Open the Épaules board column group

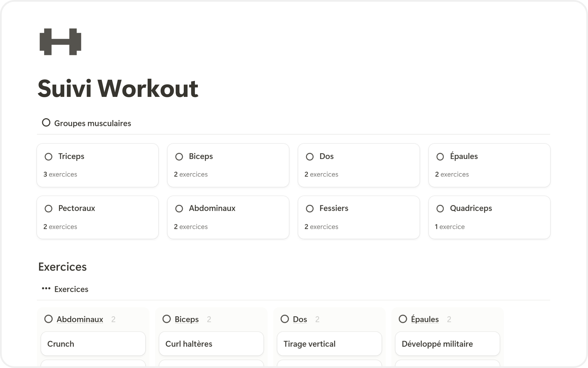click(x=425, y=319)
